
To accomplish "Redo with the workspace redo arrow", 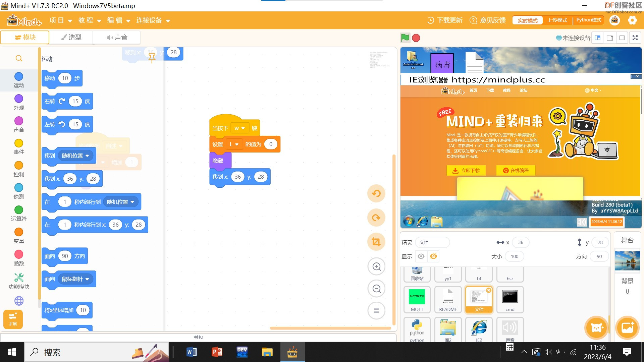I will click(x=376, y=218).
